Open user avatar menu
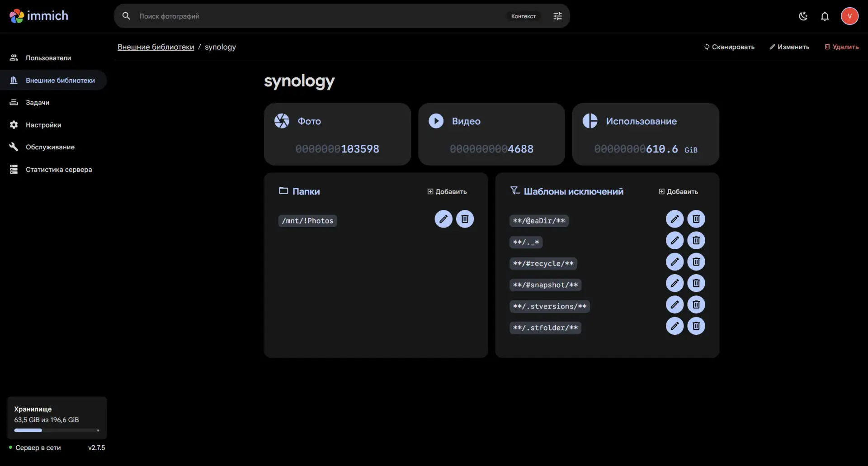 coord(849,16)
